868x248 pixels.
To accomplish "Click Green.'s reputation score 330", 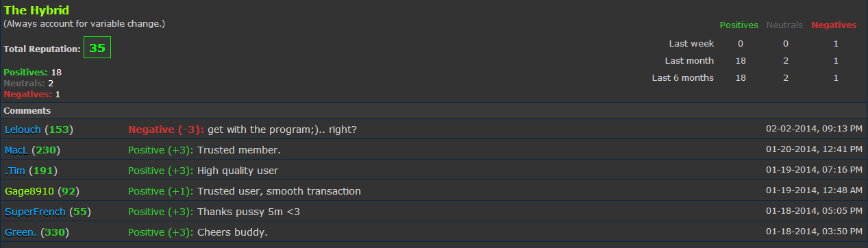I will pyautogui.click(x=54, y=232).
